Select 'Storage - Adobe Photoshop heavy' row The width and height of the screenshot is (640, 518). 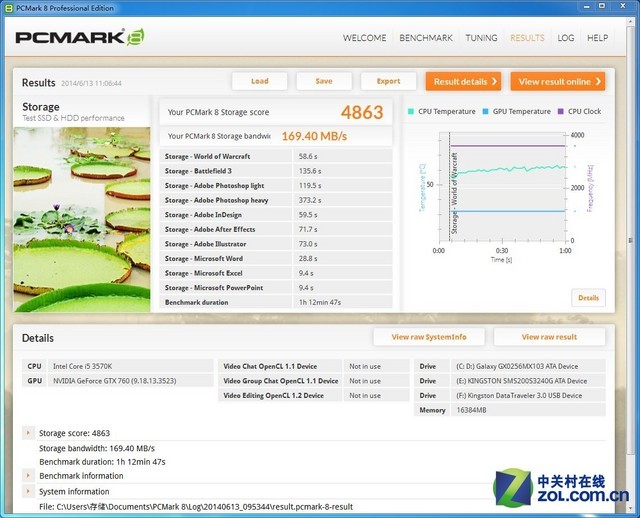click(276, 200)
